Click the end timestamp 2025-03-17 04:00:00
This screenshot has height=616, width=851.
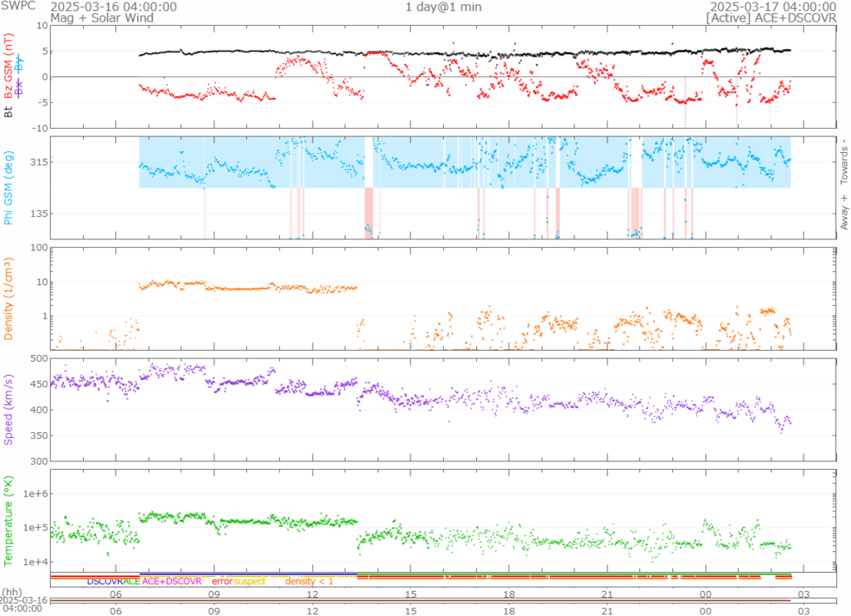click(777, 7)
